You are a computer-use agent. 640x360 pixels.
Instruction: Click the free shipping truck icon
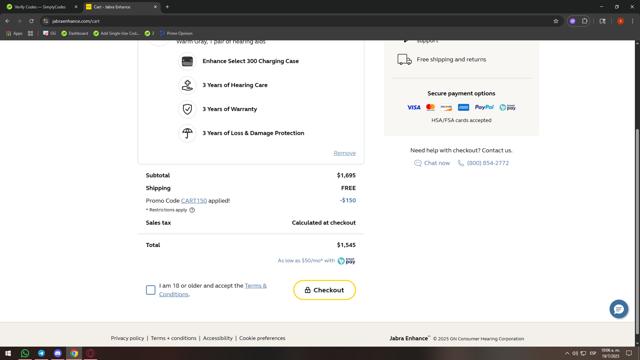tap(404, 60)
